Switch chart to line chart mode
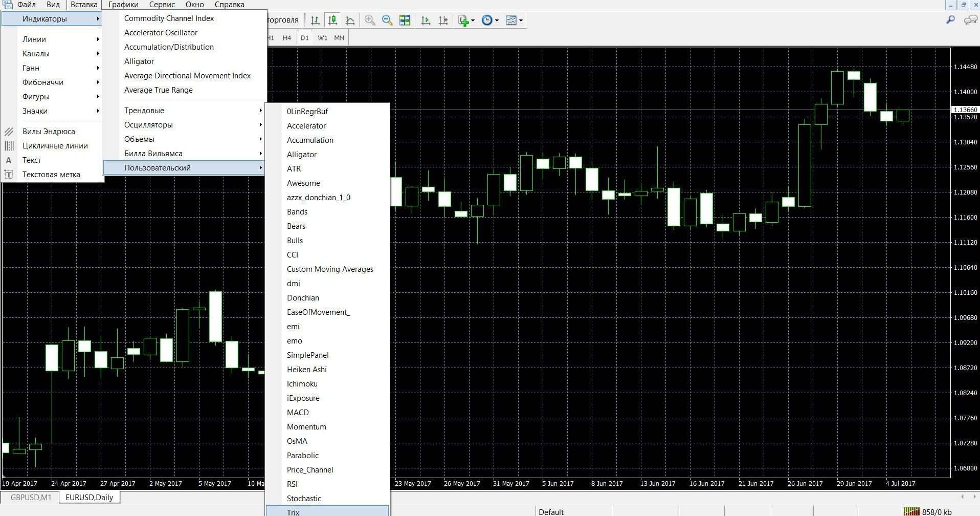 click(x=350, y=20)
